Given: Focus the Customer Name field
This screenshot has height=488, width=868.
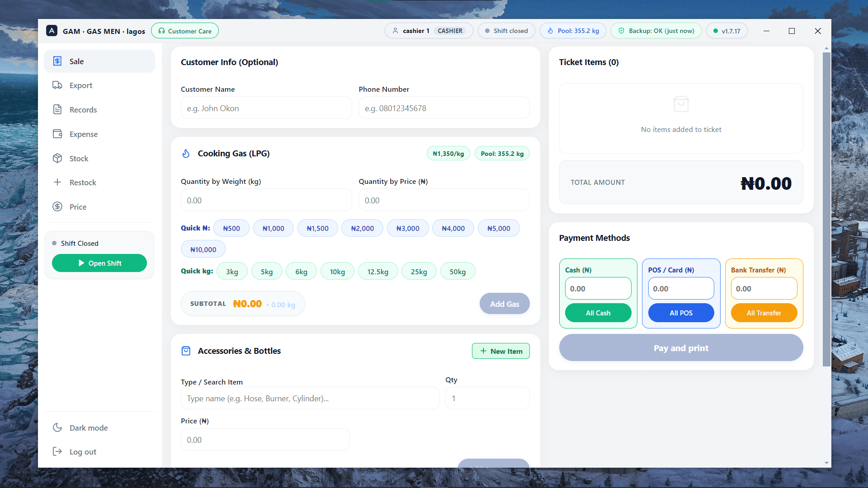Looking at the screenshot, I should point(266,108).
